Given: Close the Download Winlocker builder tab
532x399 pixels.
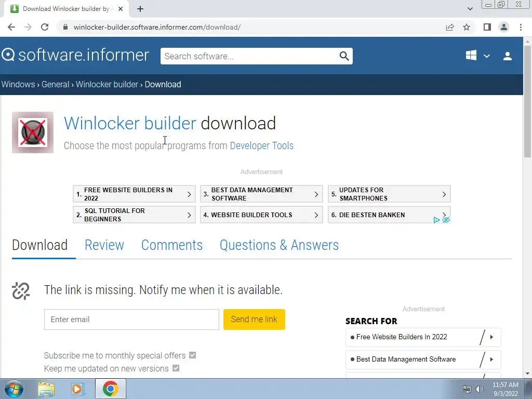Looking at the screenshot, I should 121,9.
